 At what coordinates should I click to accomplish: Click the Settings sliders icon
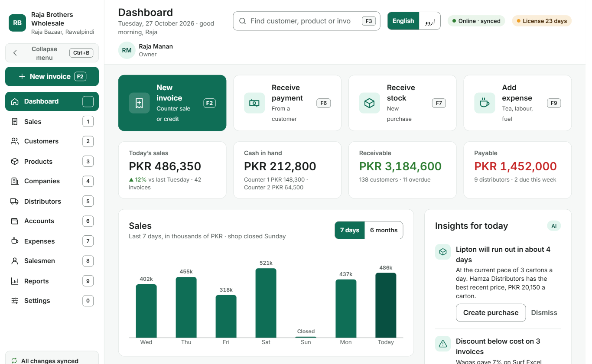pyautogui.click(x=15, y=301)
